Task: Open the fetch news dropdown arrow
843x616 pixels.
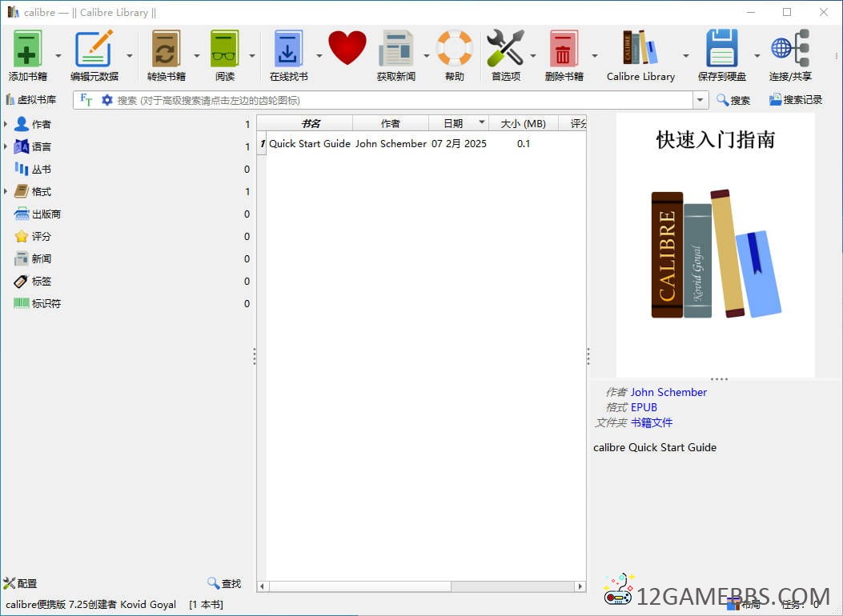Action: click(x=427, y=55)
